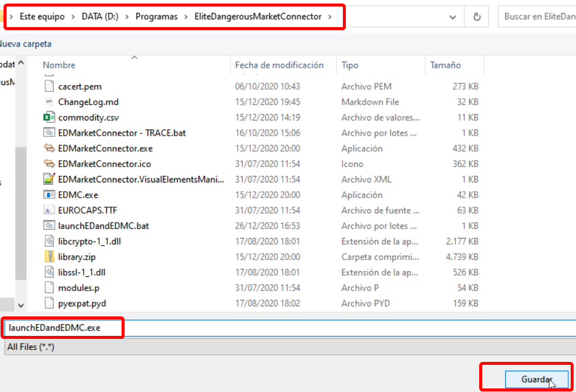
Task: Click the pyexpat.pyd file icon
Action: tap(49, 303)
